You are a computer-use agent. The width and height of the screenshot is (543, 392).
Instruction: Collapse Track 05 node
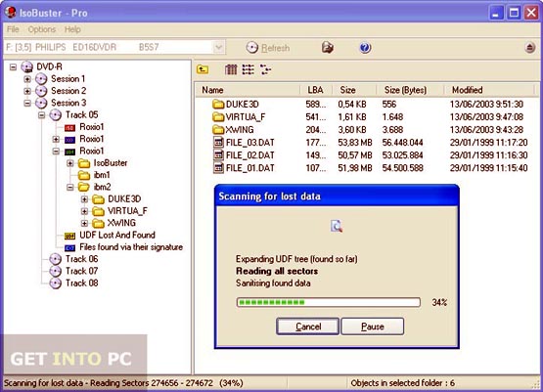41,115
